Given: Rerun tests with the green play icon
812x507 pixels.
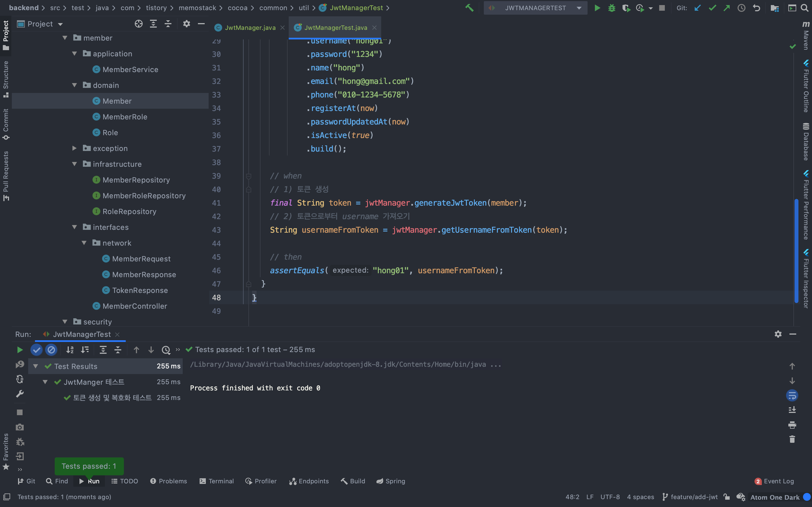Looking at the screenshot, I should [x=20, y=350].
